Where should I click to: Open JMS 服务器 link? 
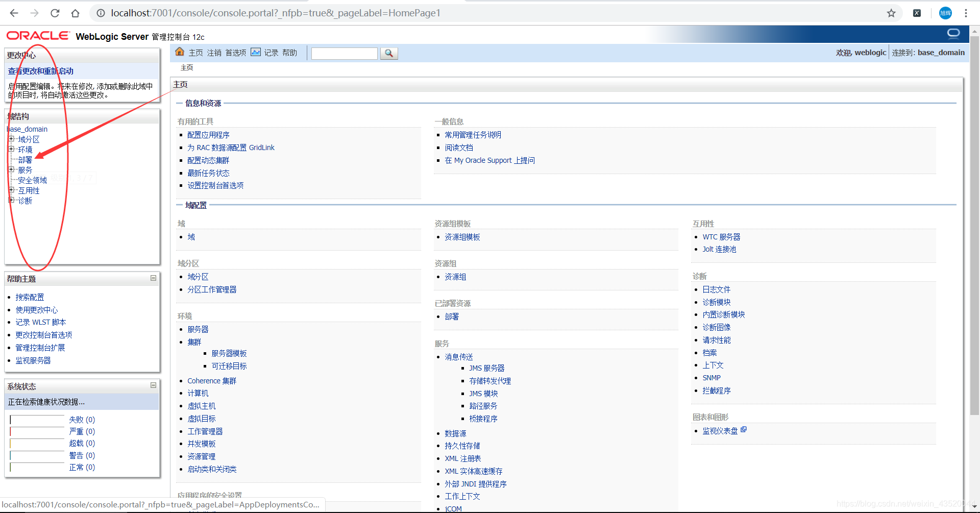coord(487,368)
